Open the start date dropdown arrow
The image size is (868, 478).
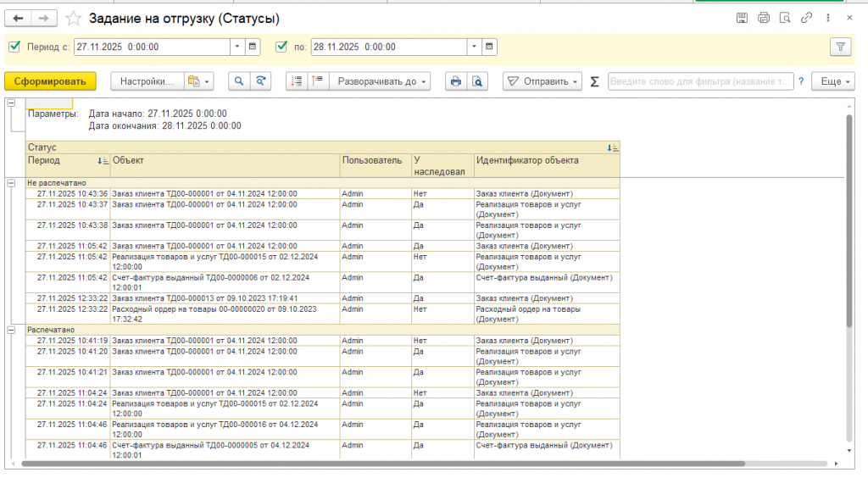pos(237,47)
